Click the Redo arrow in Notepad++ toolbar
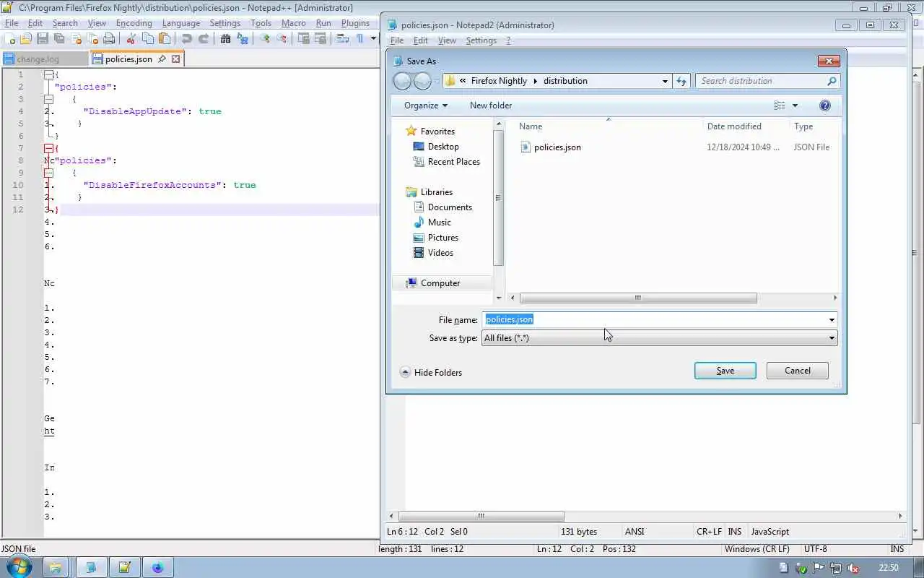Viewport: 924px width, 578px height. click(204, 39)
